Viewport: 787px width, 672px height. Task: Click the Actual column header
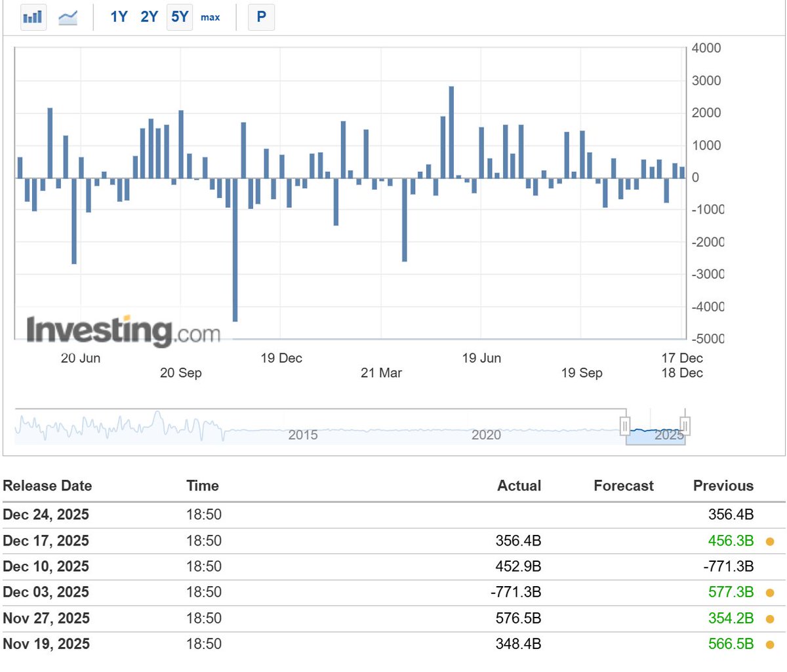tap(519, 486)
